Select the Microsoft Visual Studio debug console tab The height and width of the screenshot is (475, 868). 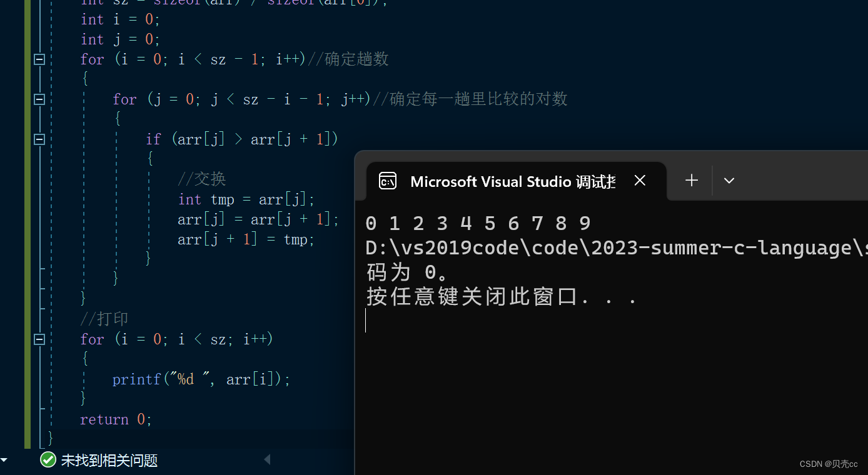[517, 181]
